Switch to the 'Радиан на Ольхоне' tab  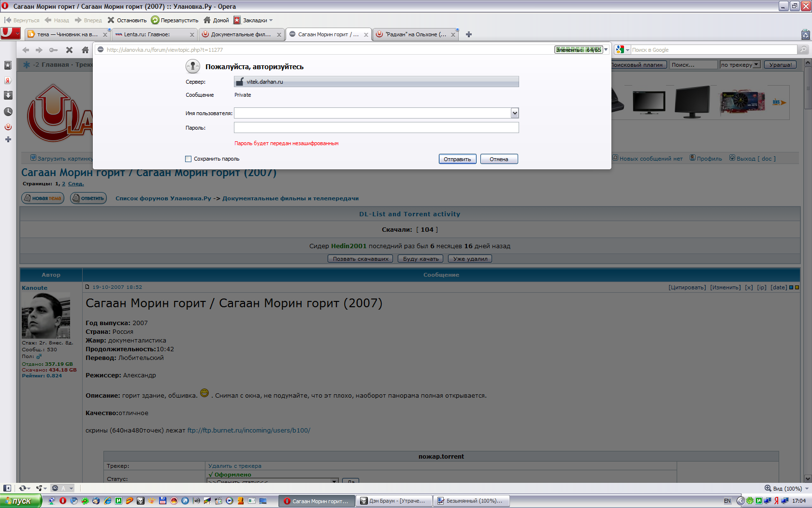point(415,34)
